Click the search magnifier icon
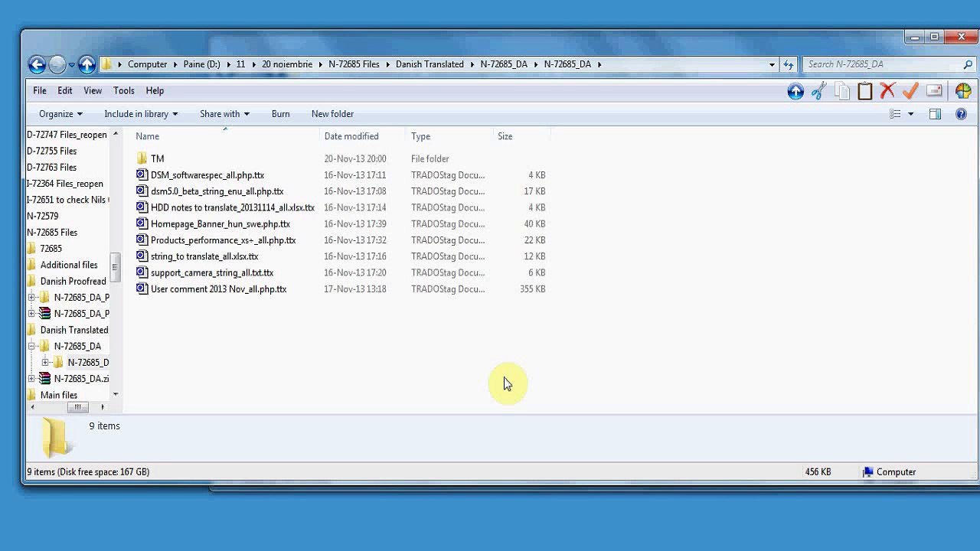This screenshot has width=980, height=551. pos(968,64)
